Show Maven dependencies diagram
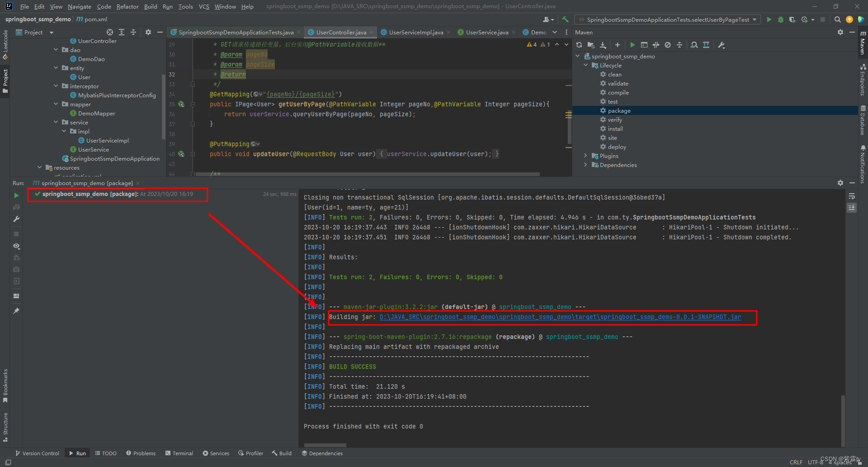 [706, 45]
